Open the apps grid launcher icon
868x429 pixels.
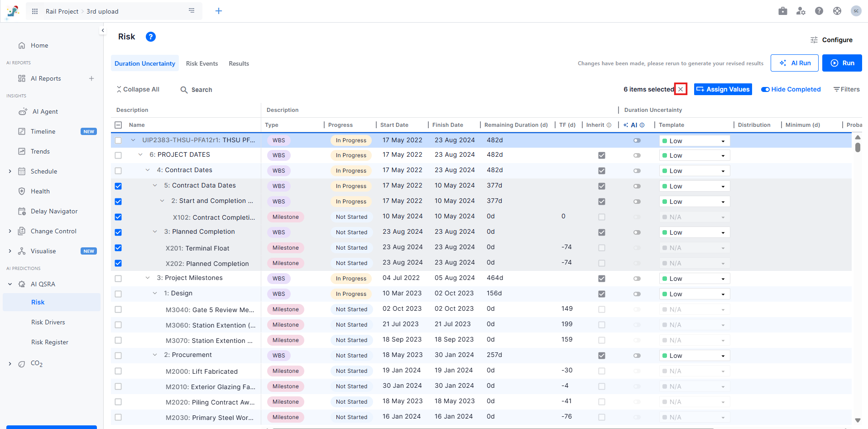35,11
